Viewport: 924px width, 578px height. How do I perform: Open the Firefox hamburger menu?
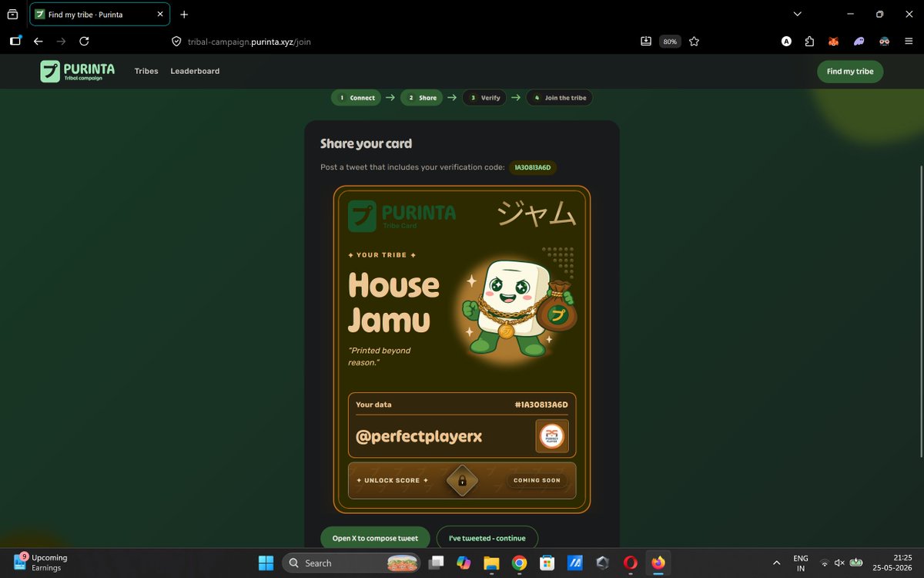(909, 42)
